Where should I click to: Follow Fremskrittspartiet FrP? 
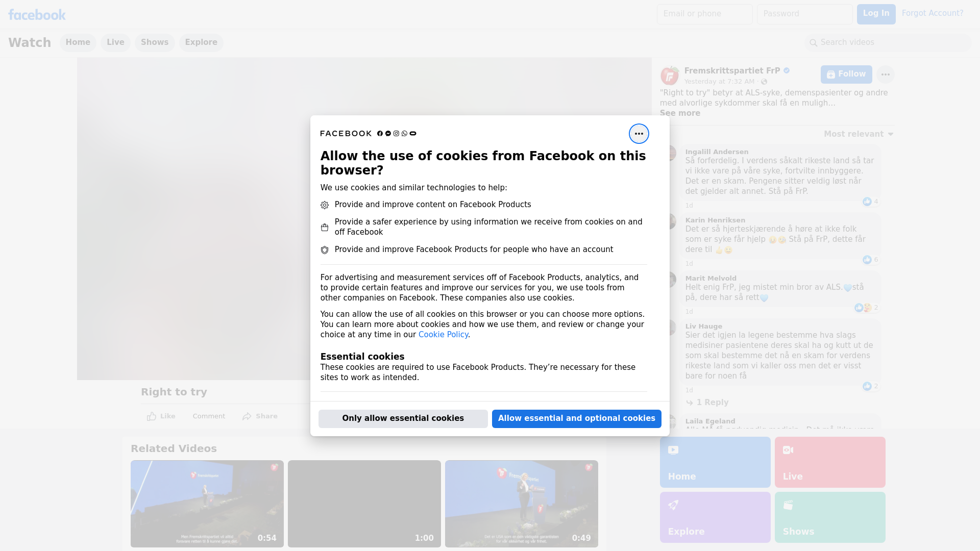[x=846, y=74]
